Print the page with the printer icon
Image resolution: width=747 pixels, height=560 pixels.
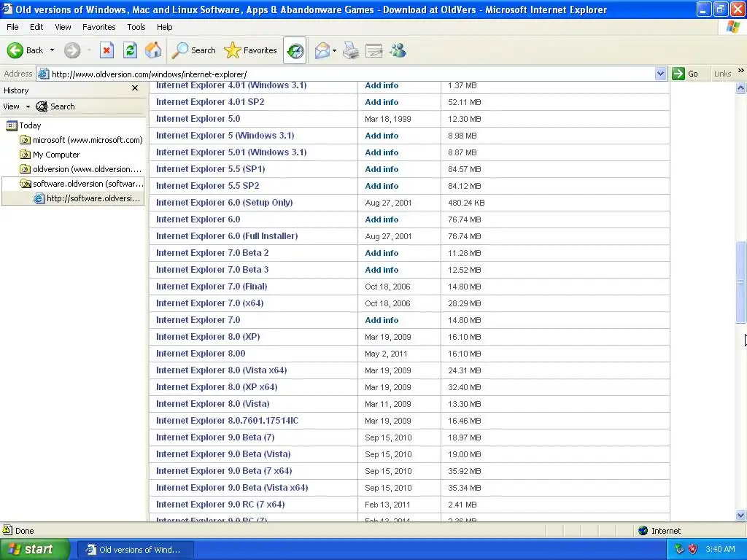pos(351,50)
